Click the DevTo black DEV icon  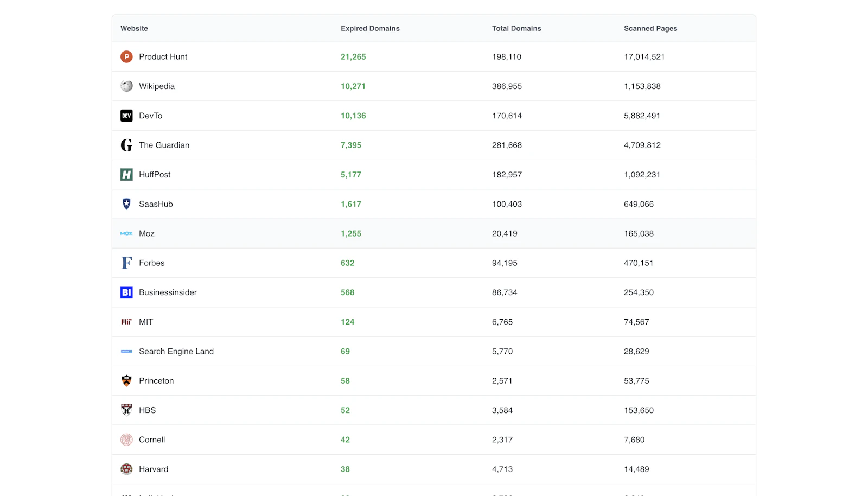click(x=126, y=116)
